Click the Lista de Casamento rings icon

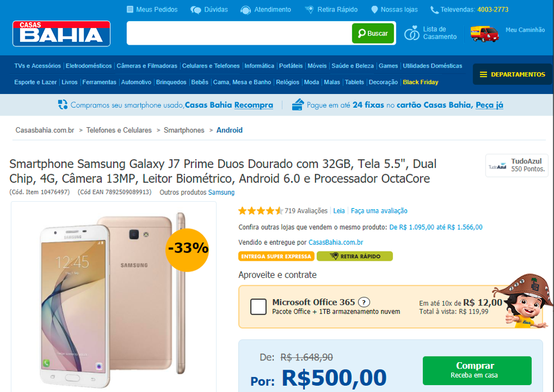pyautogui.click(x=412, y=33)
